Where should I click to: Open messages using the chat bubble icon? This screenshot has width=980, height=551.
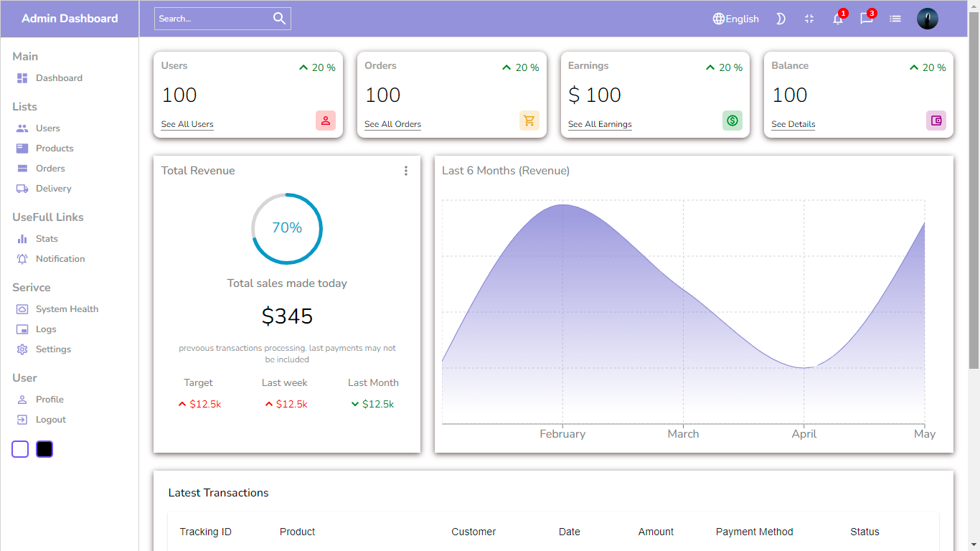coord(866,19)
